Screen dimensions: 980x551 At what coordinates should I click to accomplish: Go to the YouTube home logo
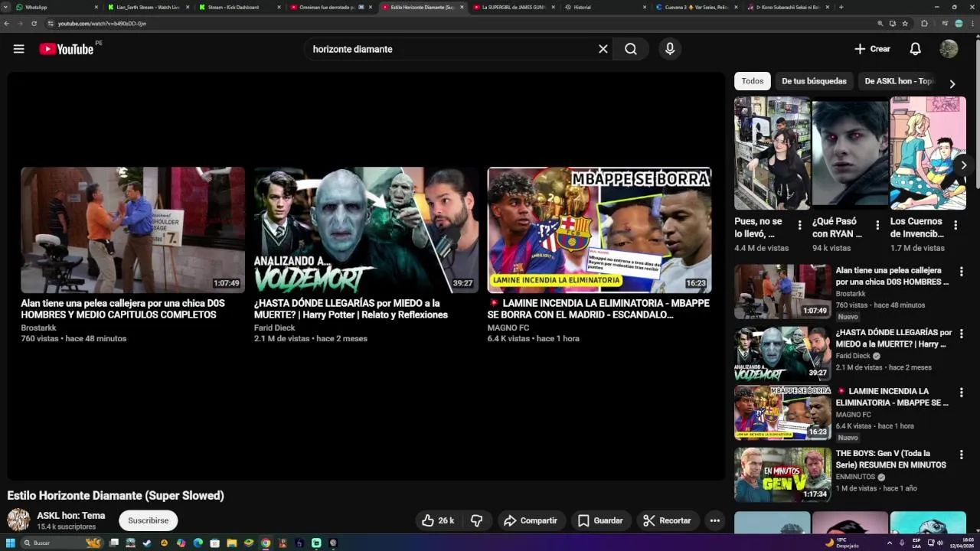pyautogui.click(x=66, y=49)
